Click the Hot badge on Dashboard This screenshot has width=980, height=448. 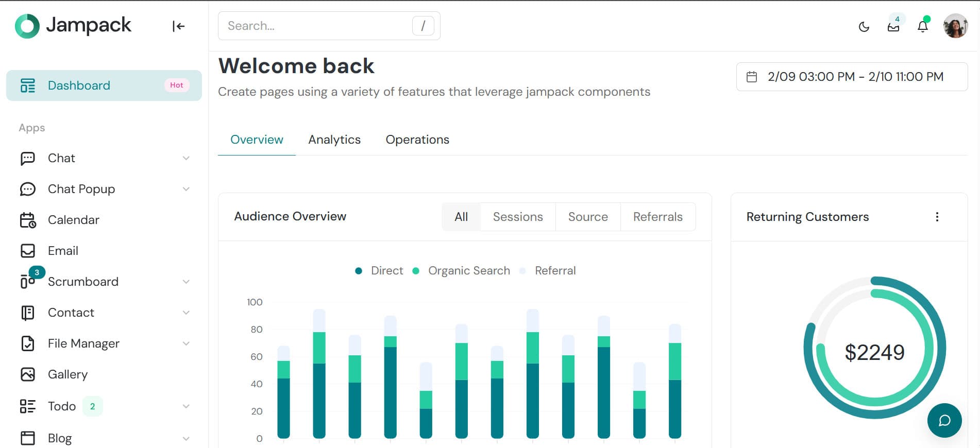pos(177,85)
